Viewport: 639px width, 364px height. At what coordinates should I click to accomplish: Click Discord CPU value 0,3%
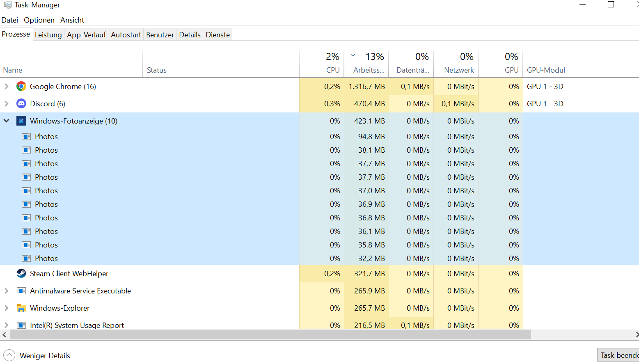[332, 104]
